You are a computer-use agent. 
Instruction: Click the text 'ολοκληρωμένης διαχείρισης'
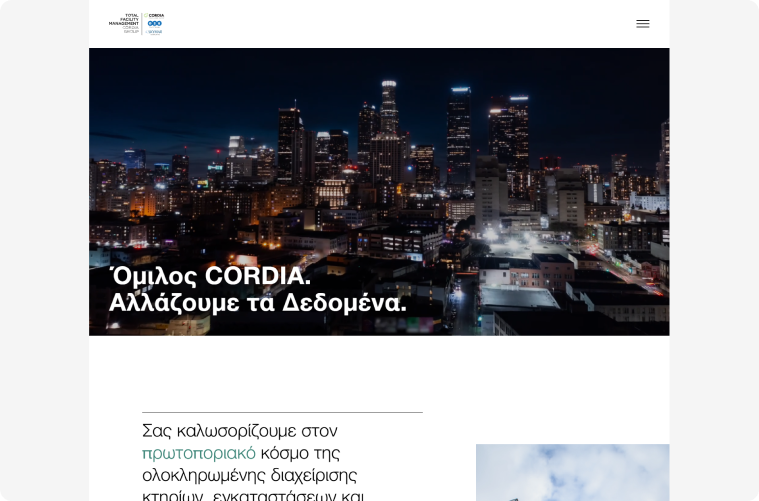pyautogui.click(x=249, y=475)
